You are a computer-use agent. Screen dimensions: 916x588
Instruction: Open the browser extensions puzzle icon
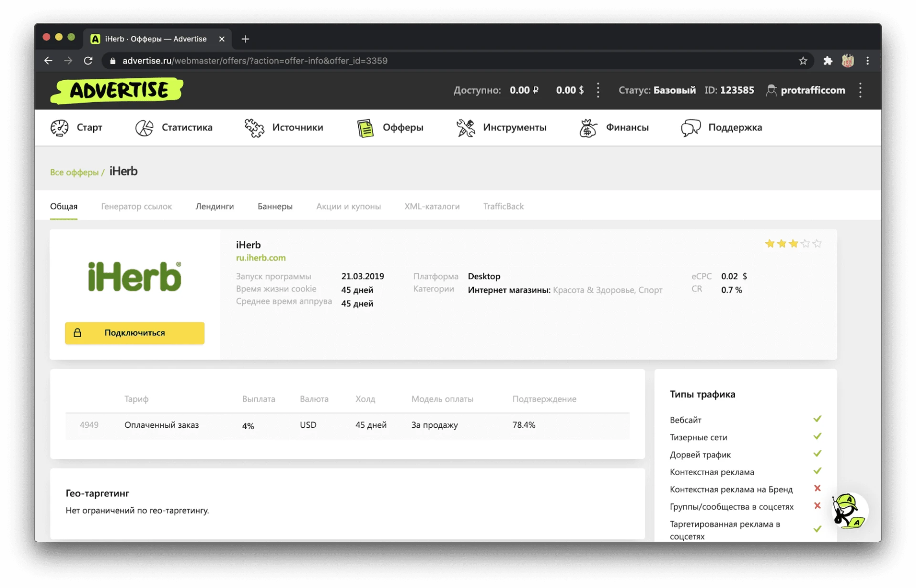(x=828, y=61)
